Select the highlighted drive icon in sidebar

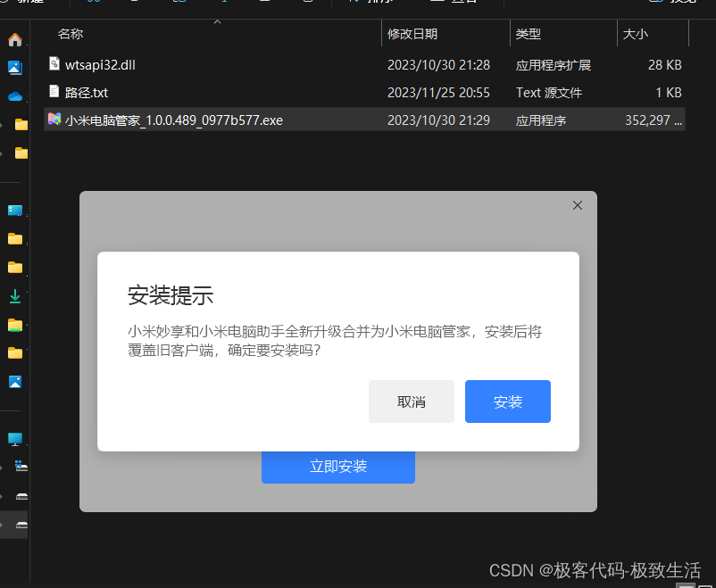[21, 525]
